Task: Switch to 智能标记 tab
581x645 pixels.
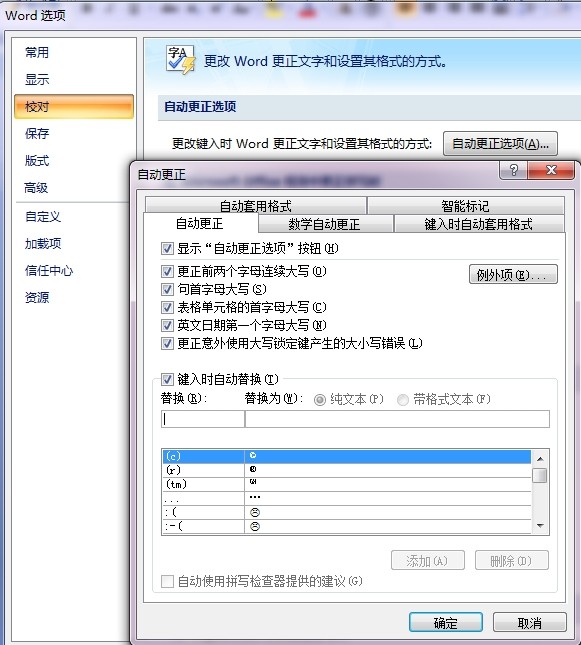Action: [465, 205]
